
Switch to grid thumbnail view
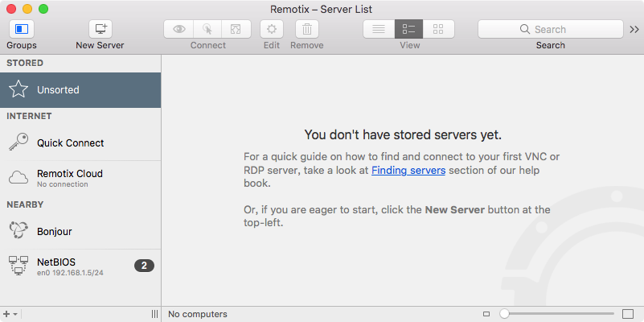pos(438,29)
